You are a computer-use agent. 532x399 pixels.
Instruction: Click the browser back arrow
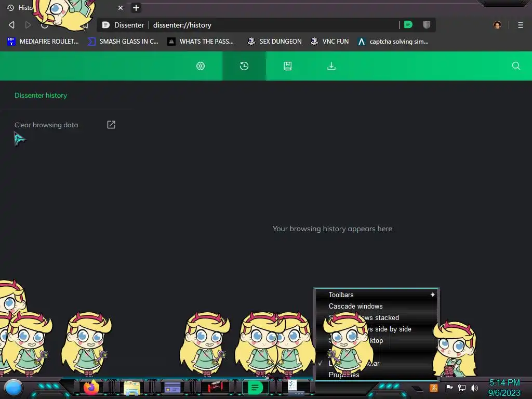coord(11,25)
